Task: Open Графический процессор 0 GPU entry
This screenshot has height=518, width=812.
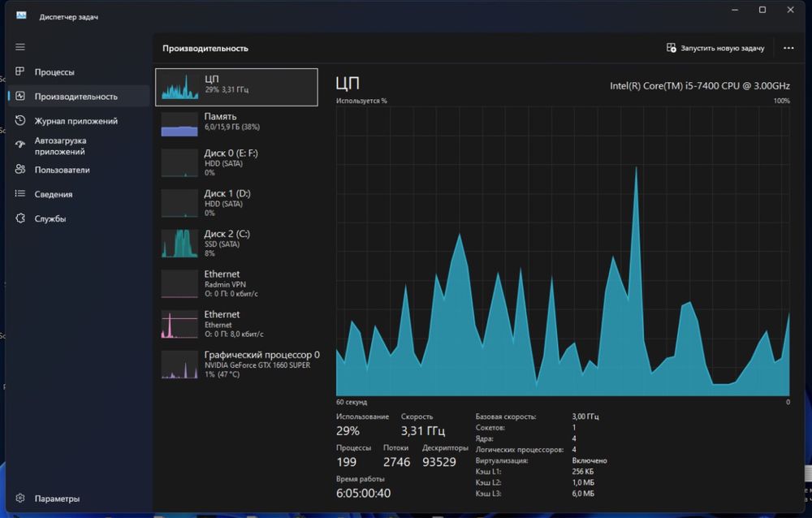Action: pyautogui.click(x=238, y=365)
